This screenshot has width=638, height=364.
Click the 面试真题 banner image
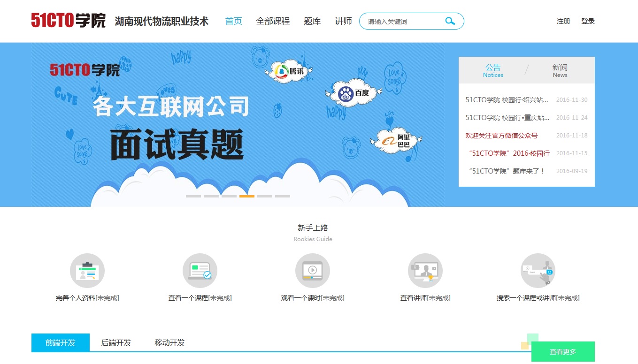[x=177, y=145]
